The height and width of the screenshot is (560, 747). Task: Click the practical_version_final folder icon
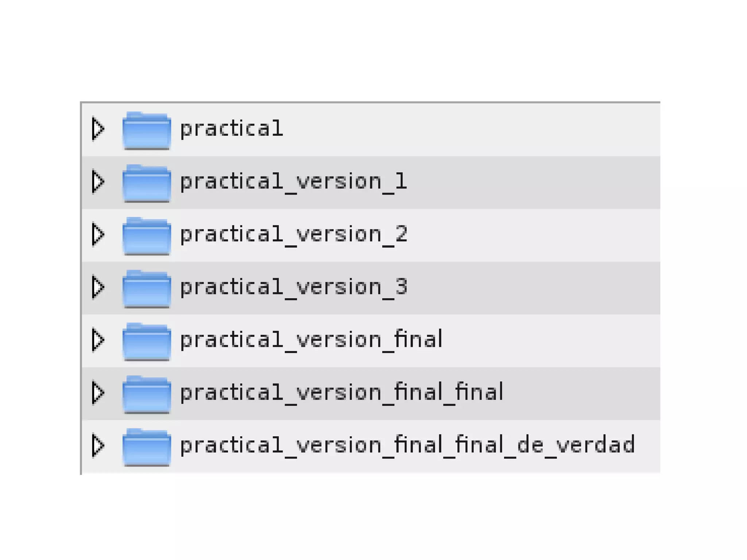click(x=147, y=341)
